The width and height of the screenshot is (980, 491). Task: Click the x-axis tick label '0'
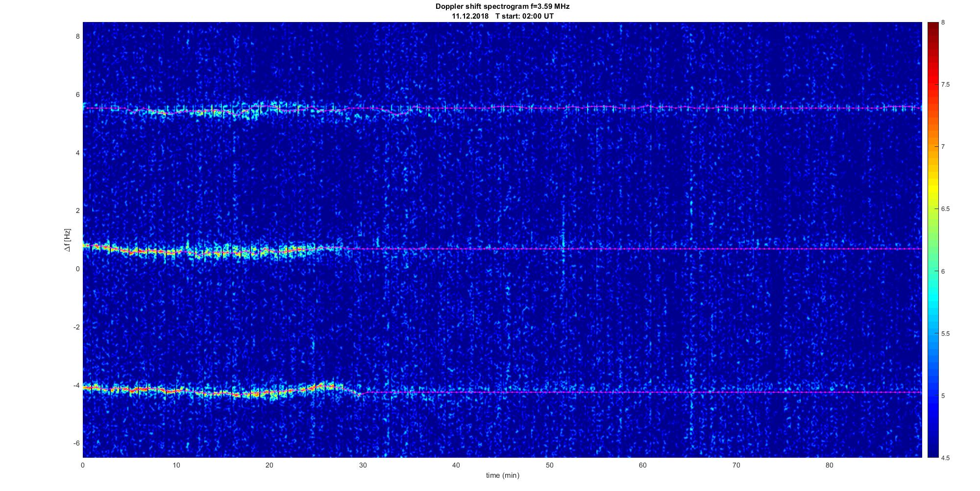(x=83, y=465)
